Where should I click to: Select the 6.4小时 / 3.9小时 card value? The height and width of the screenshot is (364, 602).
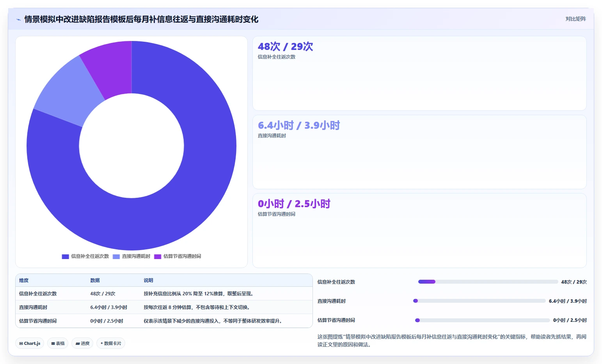pos(299,125)
